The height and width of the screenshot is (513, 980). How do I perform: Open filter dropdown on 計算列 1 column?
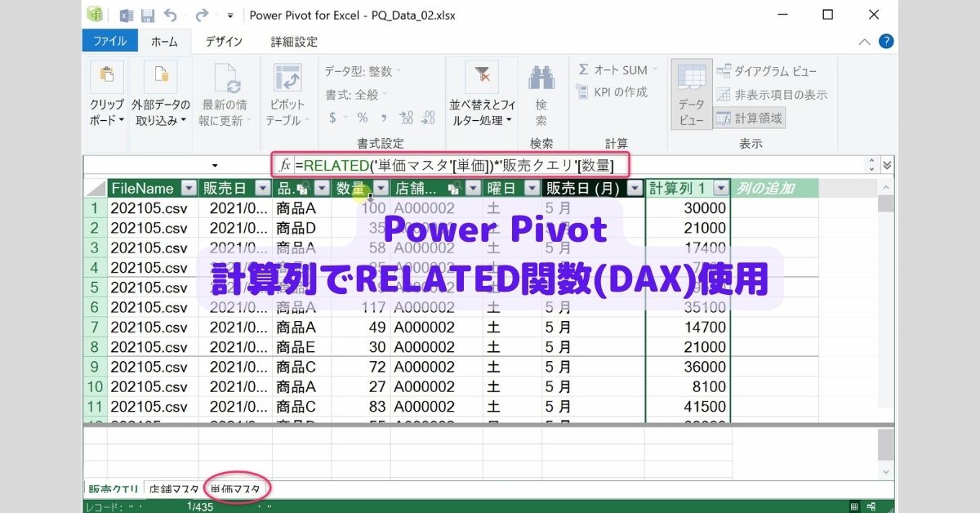(720, 189)
